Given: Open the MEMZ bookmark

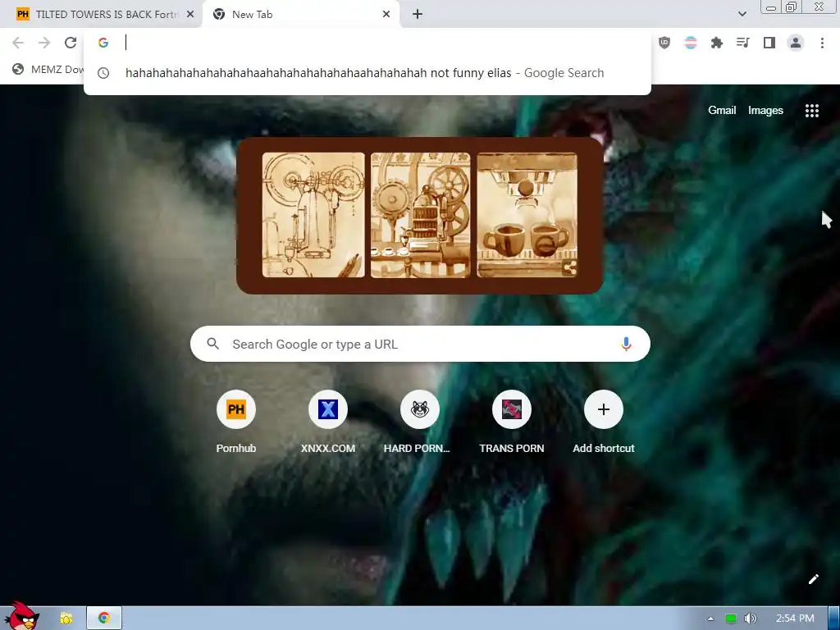Looking at the screenshot, I should [x=48, y=69].
